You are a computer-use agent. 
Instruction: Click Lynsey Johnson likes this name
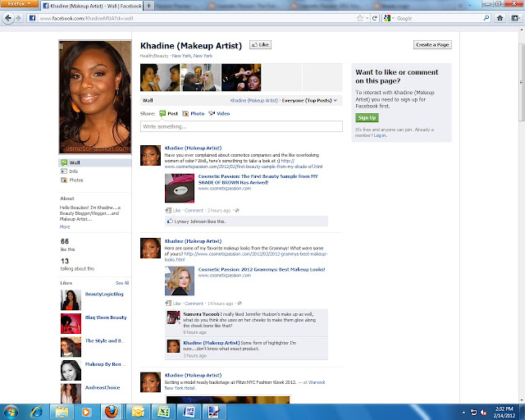pyautogui.click(x=189, y=221)
